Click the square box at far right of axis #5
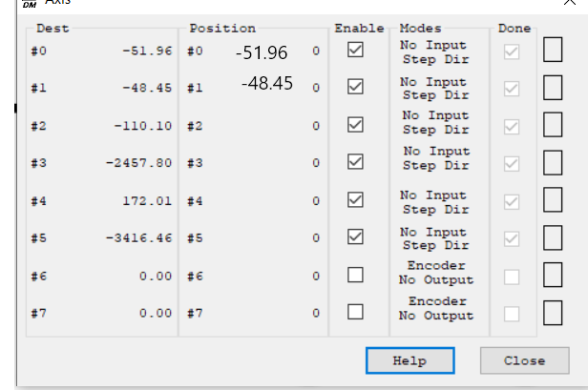This screenshot has height=390, width=588. [553, 236]
